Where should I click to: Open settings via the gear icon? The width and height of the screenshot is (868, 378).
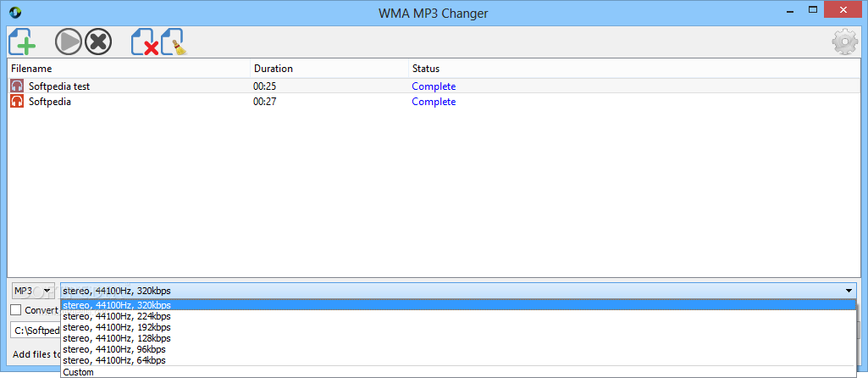point(845,42)
